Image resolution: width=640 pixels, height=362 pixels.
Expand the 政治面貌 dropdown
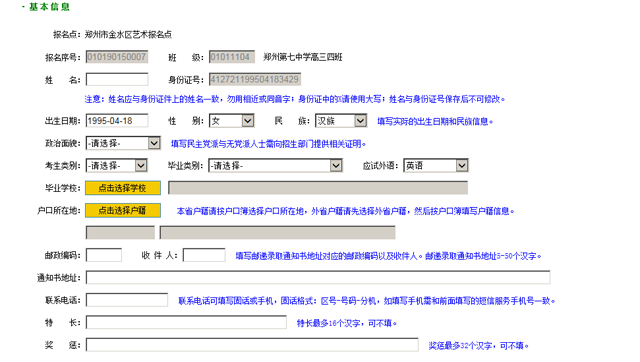[123, 143]
